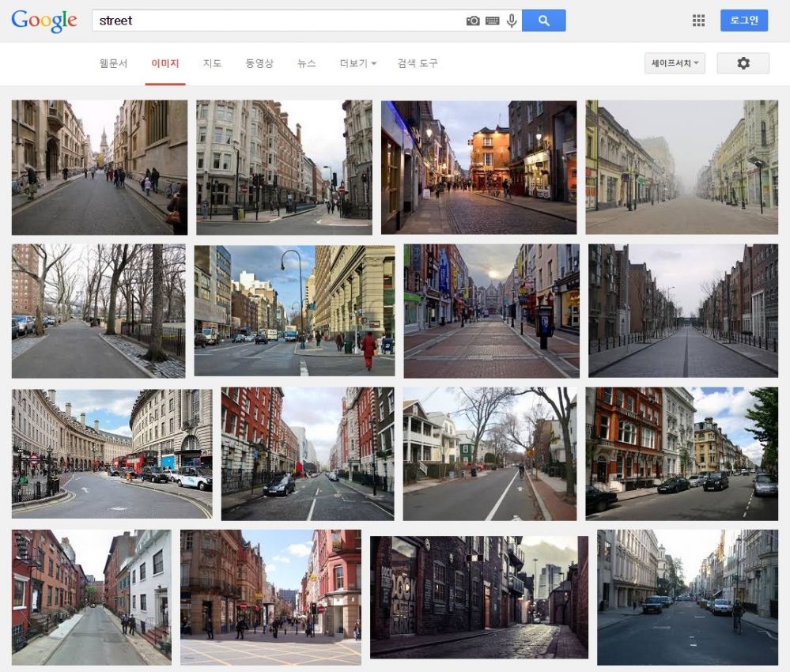Switch to the 동영상 tab
Screen dimensions: 790x672
pos(259,63)
